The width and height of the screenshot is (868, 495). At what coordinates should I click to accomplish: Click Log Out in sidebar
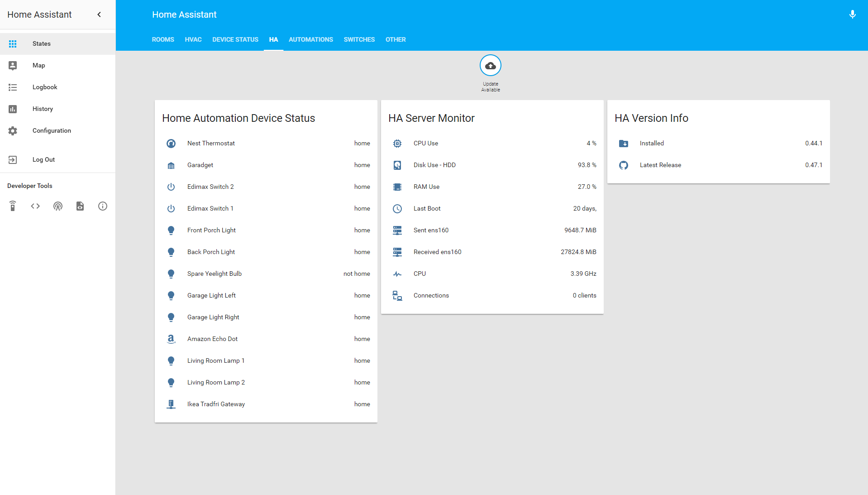coord(43,160)
